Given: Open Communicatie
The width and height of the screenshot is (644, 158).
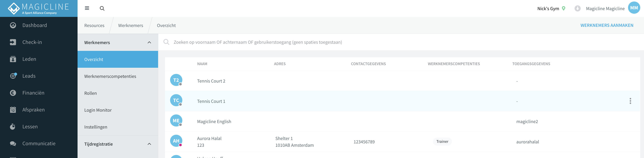Looking at the screenshot, I should click(x=39, y=144).
